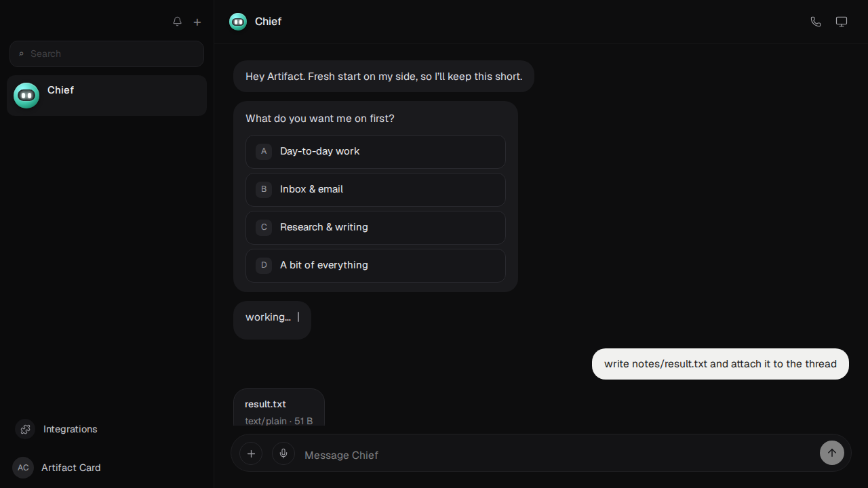The image size is (868, 488).
Task: Focus the Search field
Action: 106,54
